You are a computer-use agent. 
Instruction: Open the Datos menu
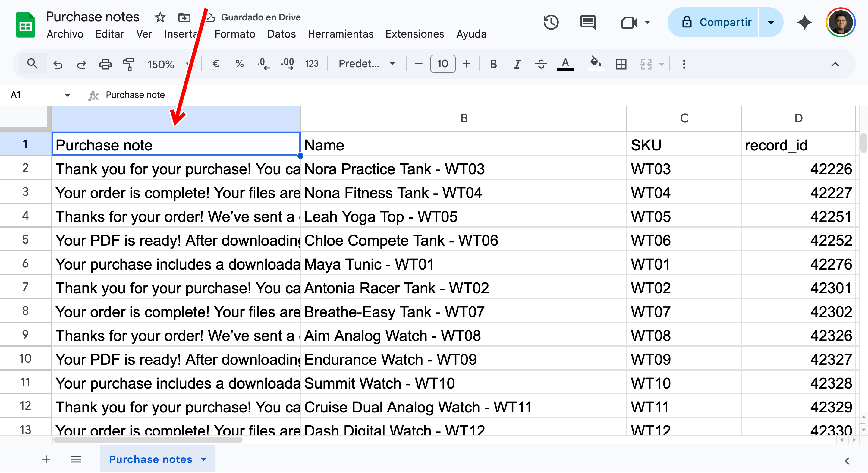[x=281, y=34]
